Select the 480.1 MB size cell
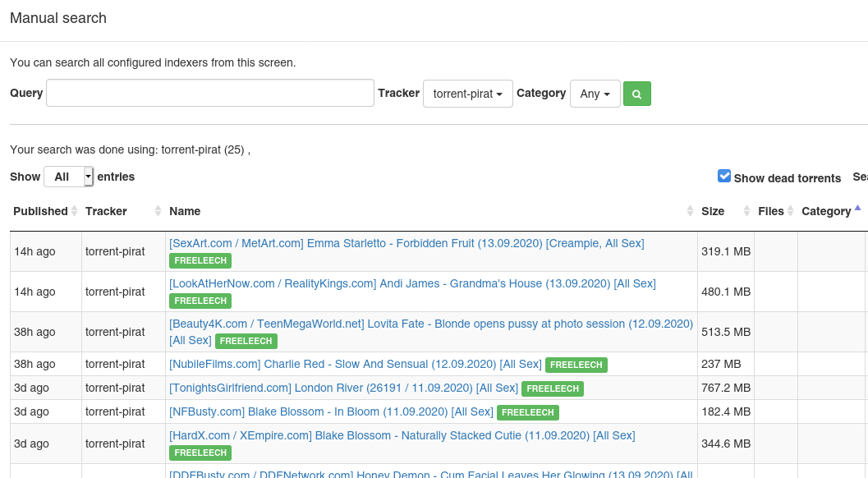Screen dimensions: 868x478 click(726, 292)
